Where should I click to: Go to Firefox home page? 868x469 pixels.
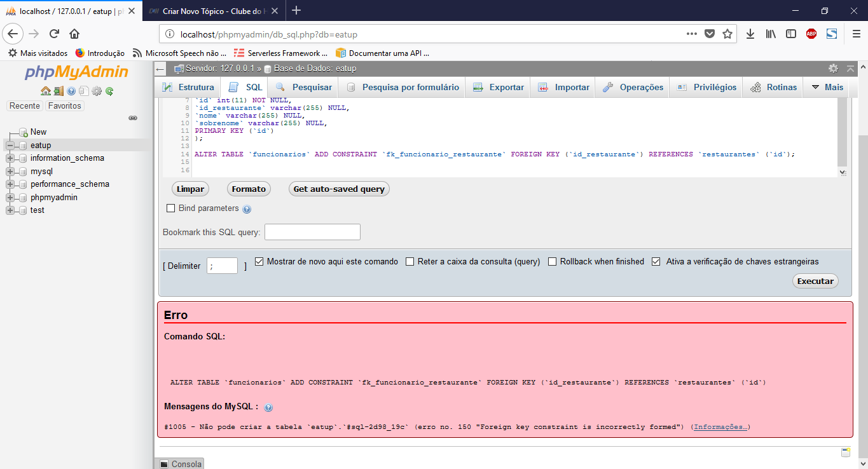(x=74, y=34)
